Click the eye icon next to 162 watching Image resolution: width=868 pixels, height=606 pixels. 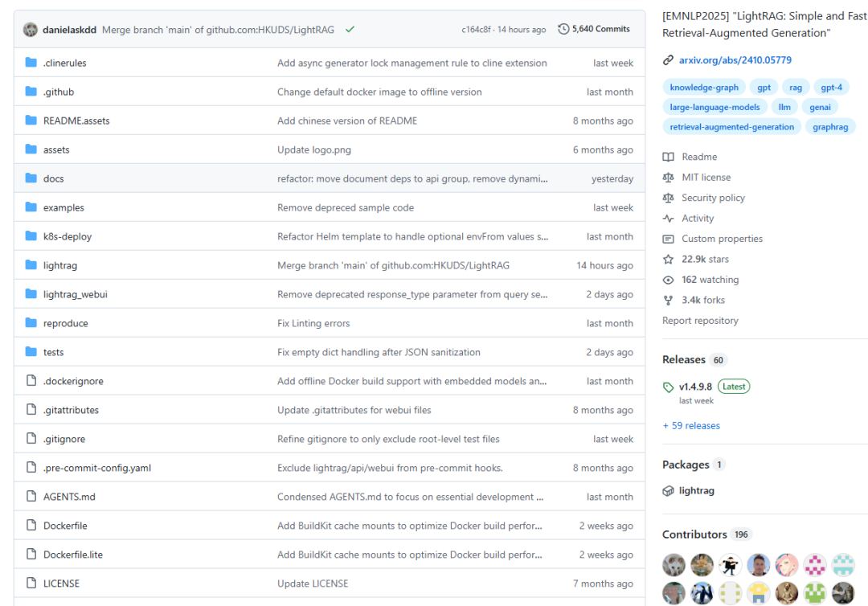pos(668,280)
